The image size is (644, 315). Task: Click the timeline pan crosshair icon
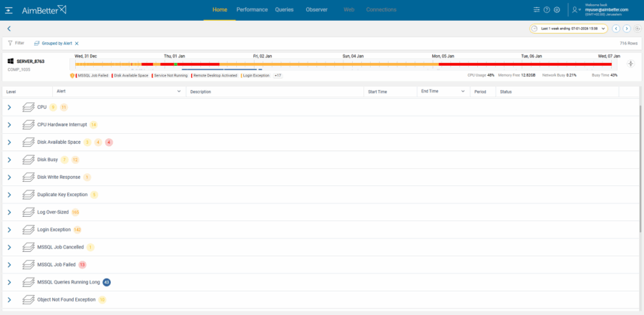click(630, 63)
